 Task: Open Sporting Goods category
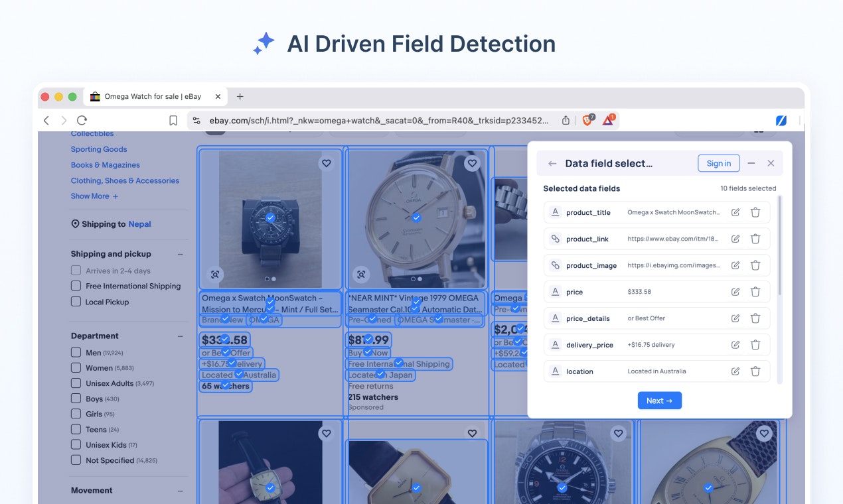pos(99,149)
